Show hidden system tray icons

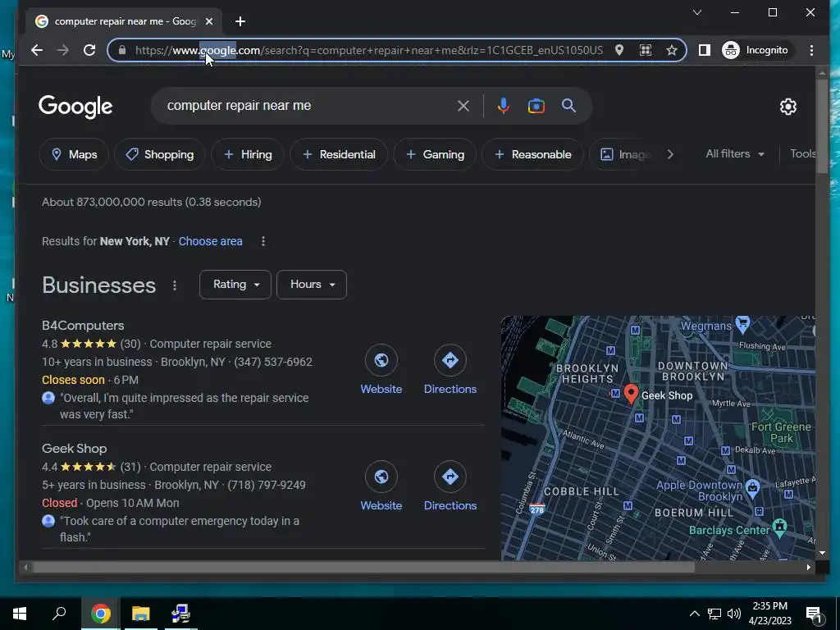click(x=694, y=614)
